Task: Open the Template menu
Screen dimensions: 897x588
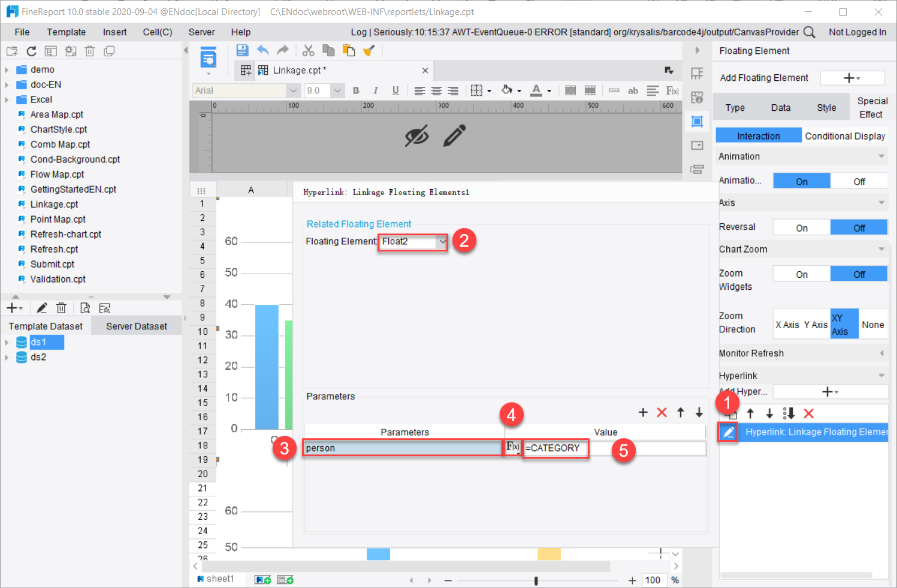Action: [67, 32]
